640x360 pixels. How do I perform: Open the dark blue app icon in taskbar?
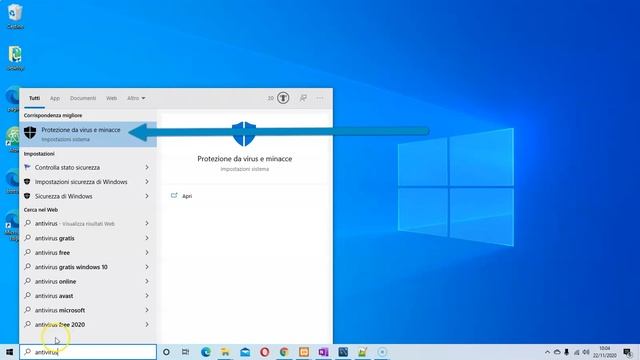click(x=343, y=352)
